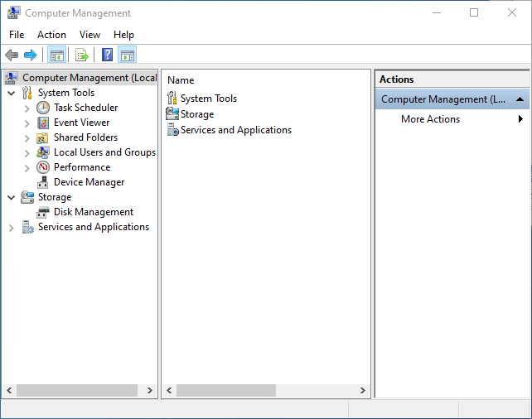532x419 pixels.
Task: Click the center pane horizontal scrollbar thumb
Action: coord(226,391)
